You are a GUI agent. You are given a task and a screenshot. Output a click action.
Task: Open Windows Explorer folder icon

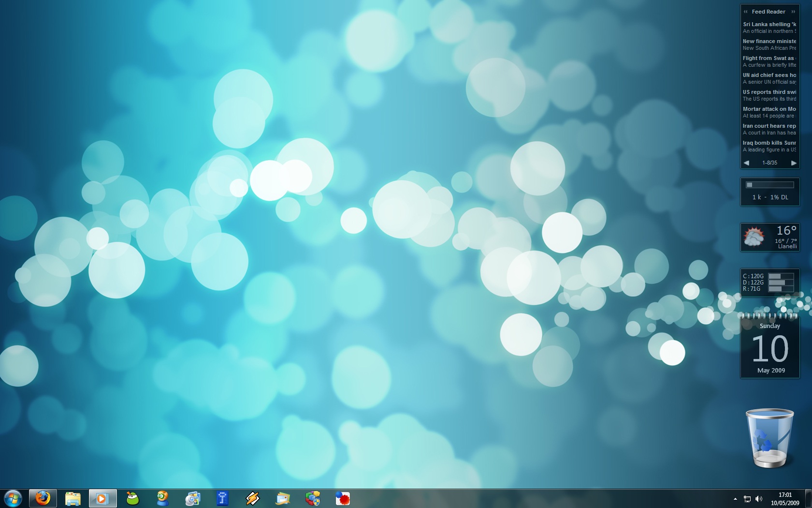point(72,498)
